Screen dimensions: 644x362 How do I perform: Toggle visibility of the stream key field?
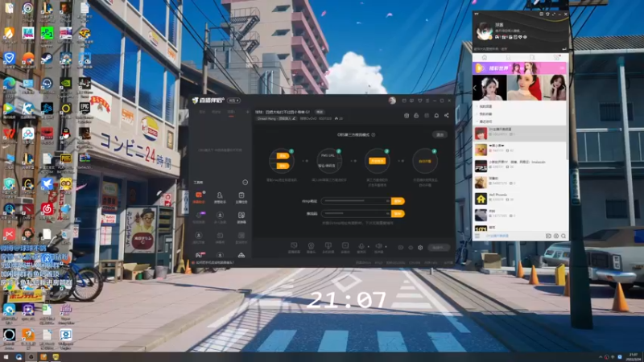pos(387,213)
